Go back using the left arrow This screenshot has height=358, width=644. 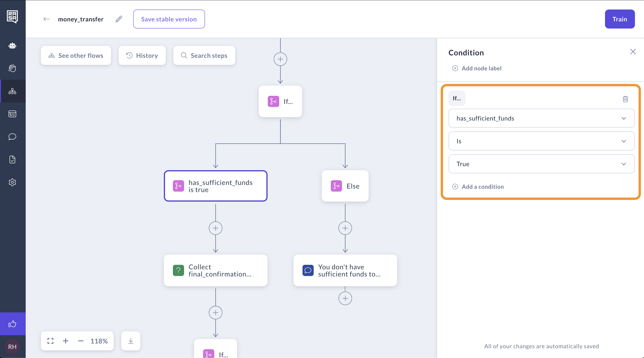(x=47, y=19)
